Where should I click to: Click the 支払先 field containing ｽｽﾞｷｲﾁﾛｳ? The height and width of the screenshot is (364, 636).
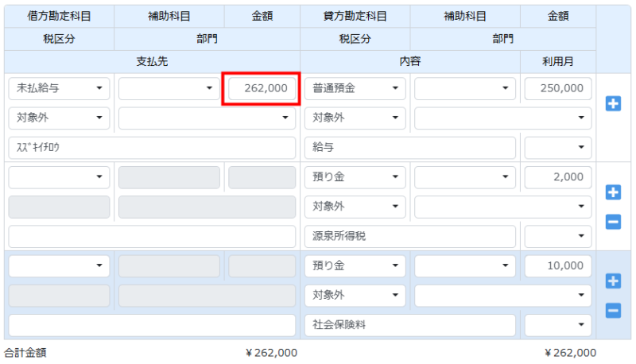[151, 148]
